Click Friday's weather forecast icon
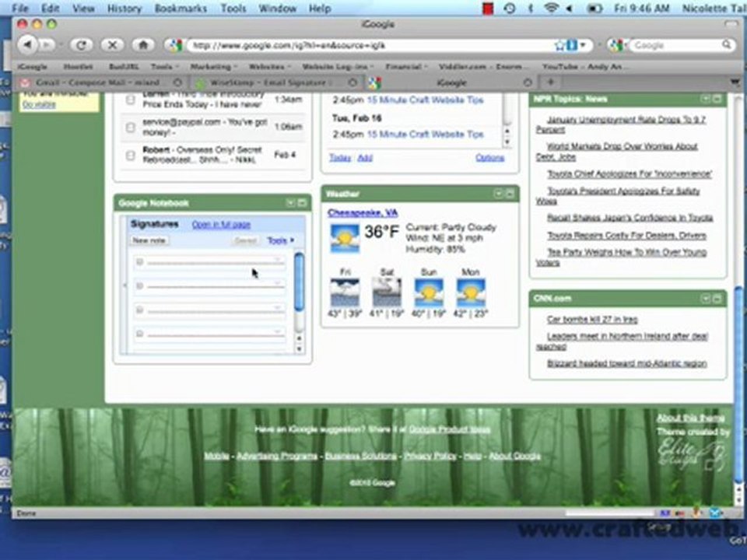This screenshot has height=560, width=747. coord(345,292)
